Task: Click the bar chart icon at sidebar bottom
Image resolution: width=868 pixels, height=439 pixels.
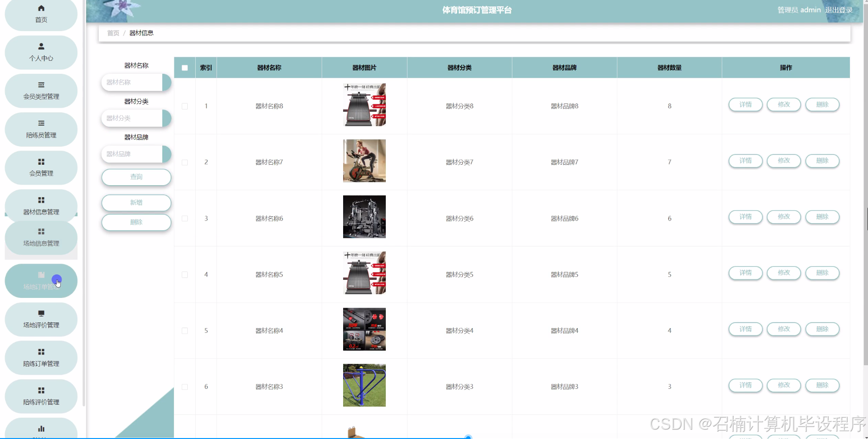Action: point(41,428)
